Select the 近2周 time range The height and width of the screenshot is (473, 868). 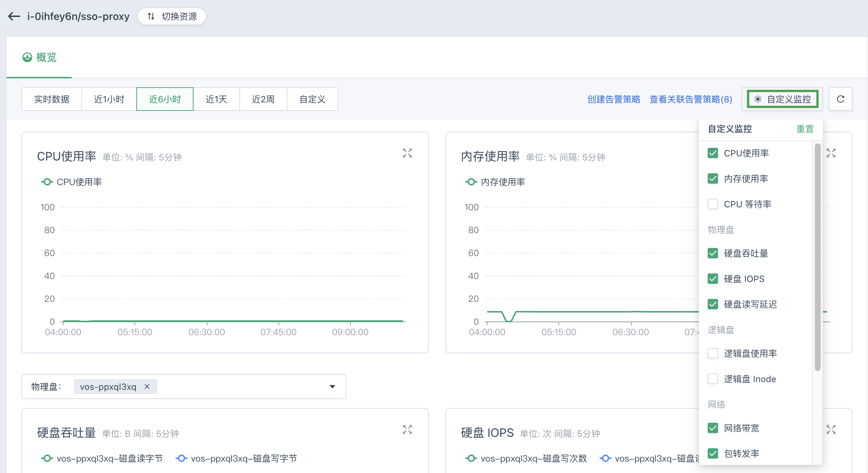point(263,99)
